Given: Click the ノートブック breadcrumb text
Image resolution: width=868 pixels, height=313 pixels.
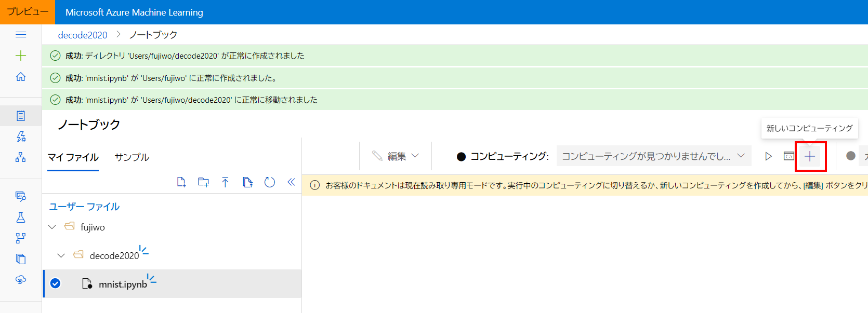Looking at the screenshot, I should [x=153, y=35].
